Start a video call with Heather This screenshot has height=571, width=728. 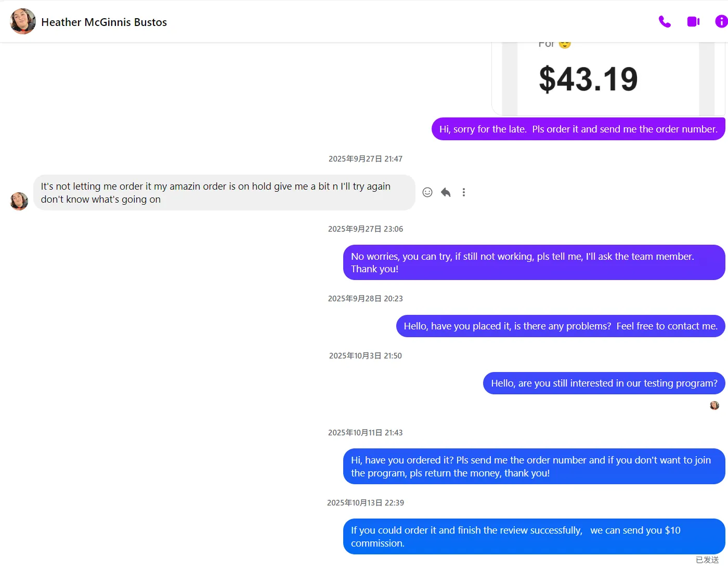pos(693,22)
